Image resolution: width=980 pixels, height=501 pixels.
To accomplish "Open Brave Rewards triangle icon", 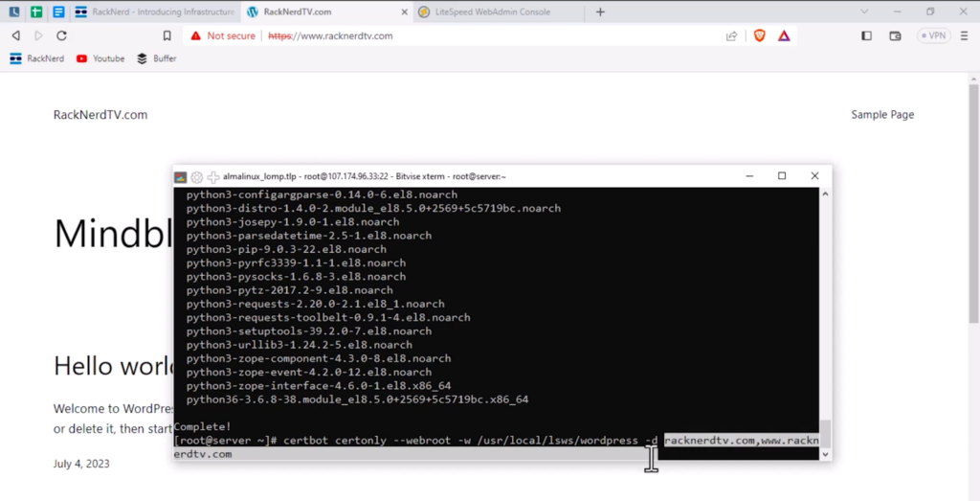I will coord(784,35).
